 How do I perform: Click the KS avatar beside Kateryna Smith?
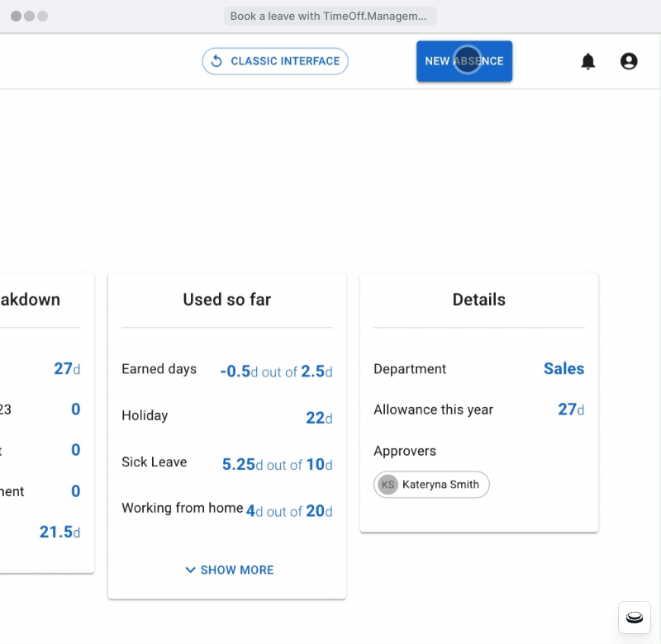[x=388, y=485]
